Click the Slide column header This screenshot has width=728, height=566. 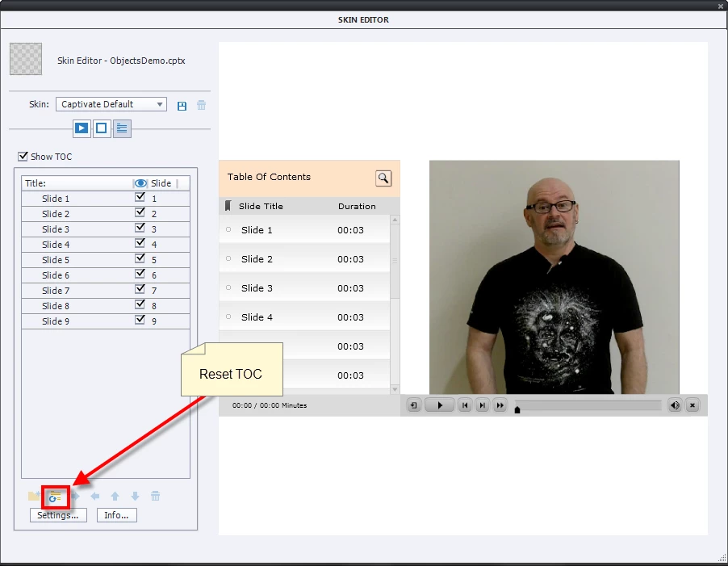pyautogui.click(x=161, y=183)
